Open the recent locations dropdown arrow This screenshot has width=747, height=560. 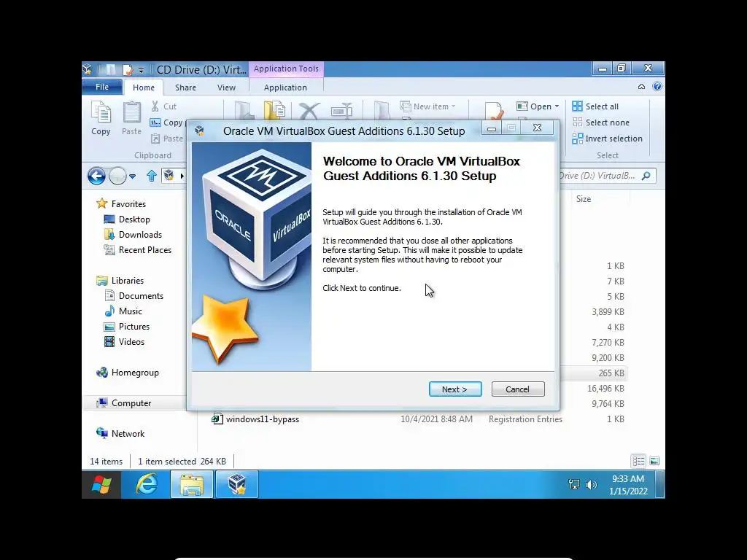133,176
